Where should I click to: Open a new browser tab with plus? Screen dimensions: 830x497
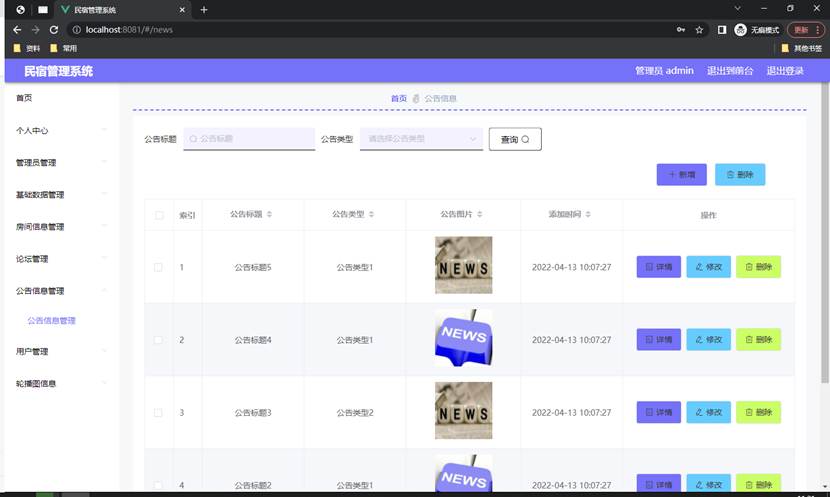tap(204, 10)
